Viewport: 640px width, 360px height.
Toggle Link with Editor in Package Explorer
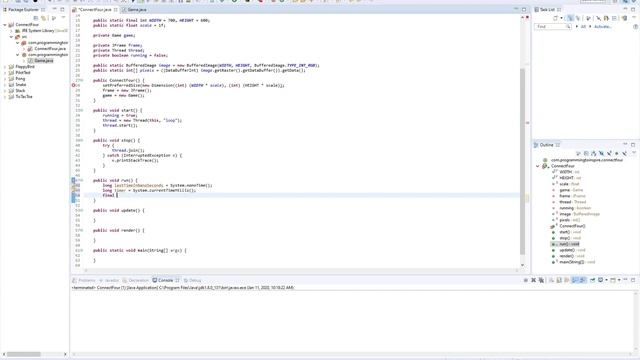point(44,18)
